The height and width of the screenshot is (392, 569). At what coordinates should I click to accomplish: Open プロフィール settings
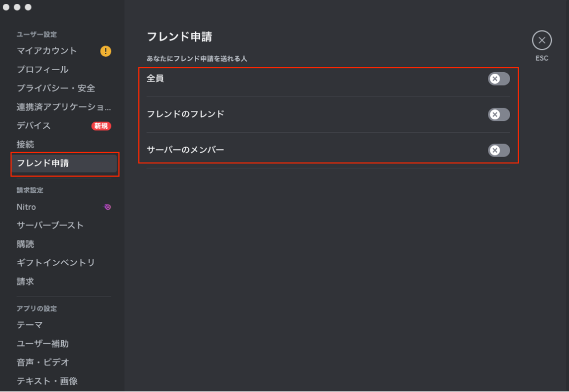43,69
